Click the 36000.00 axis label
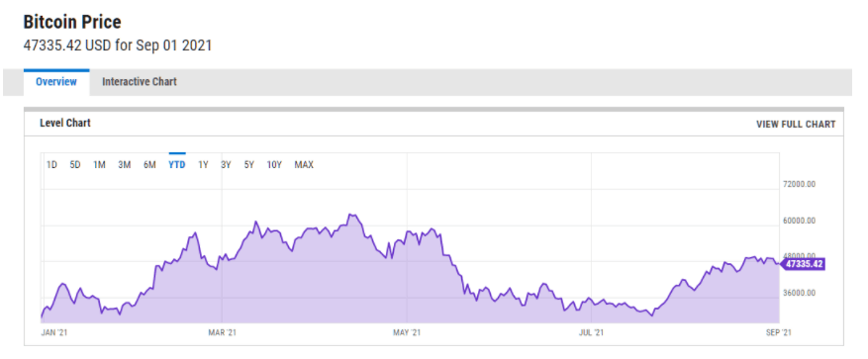This screenshot has height=359, width=868. tap(800, 293)
